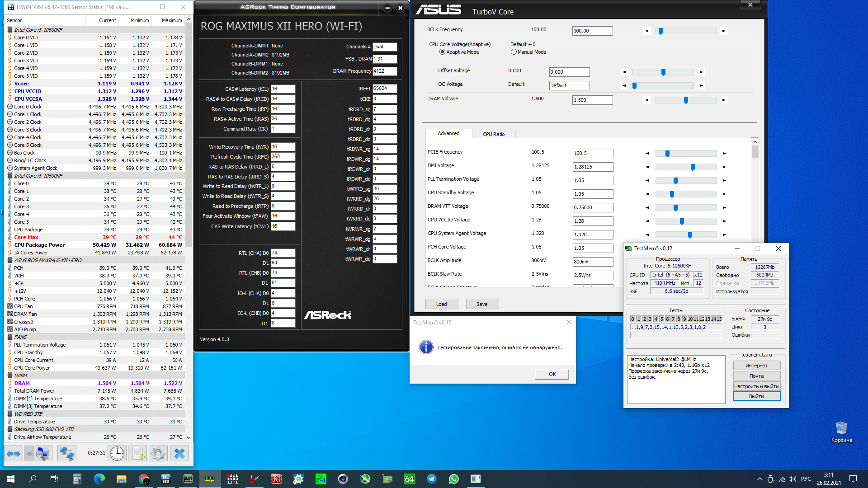Click the DRAM Frequency field showing 4122
868x488 pixels.
pos(384,71)
